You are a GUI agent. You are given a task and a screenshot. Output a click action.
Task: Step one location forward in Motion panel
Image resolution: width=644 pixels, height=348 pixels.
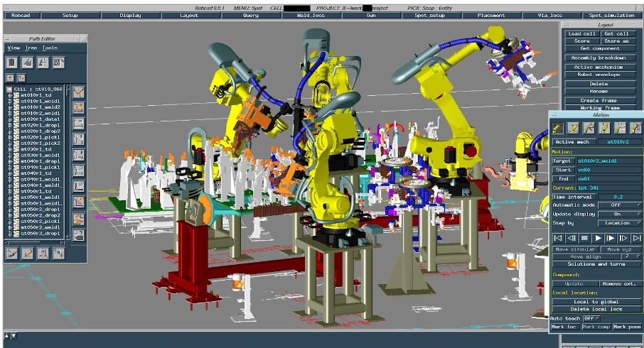[623, 238]
